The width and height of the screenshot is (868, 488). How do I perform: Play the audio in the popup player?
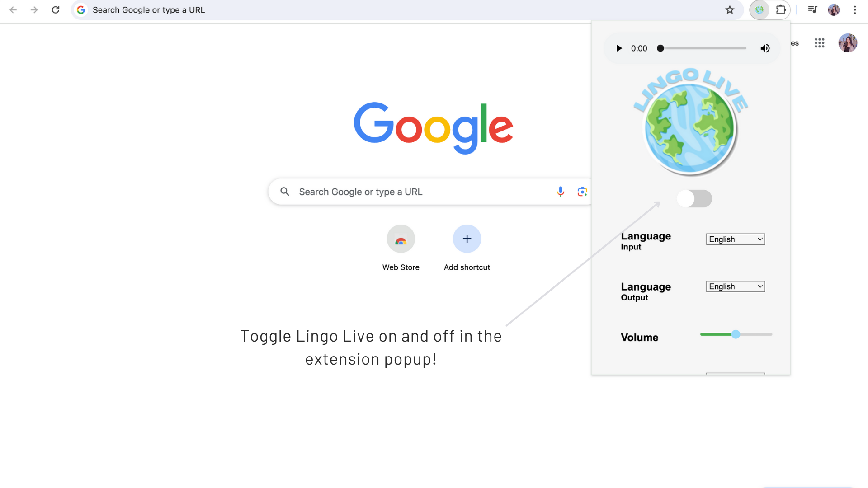pyautogui.click(x=619, y=48)
